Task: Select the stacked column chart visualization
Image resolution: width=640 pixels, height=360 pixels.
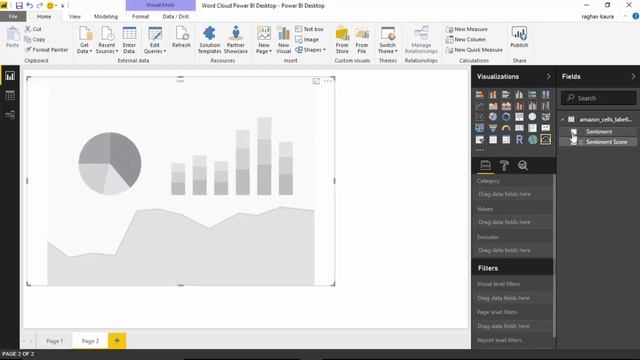Action: (493, 95)
